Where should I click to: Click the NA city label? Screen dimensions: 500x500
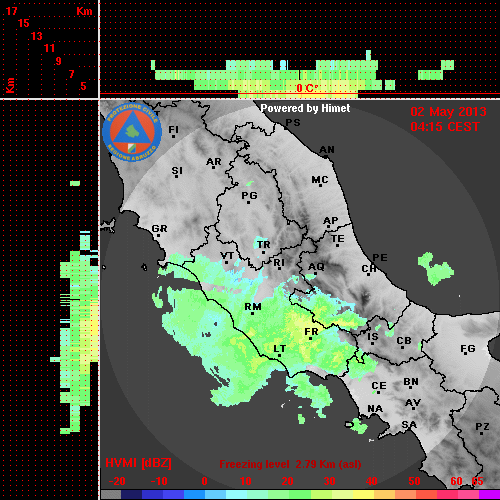click(x=375, y=409)
